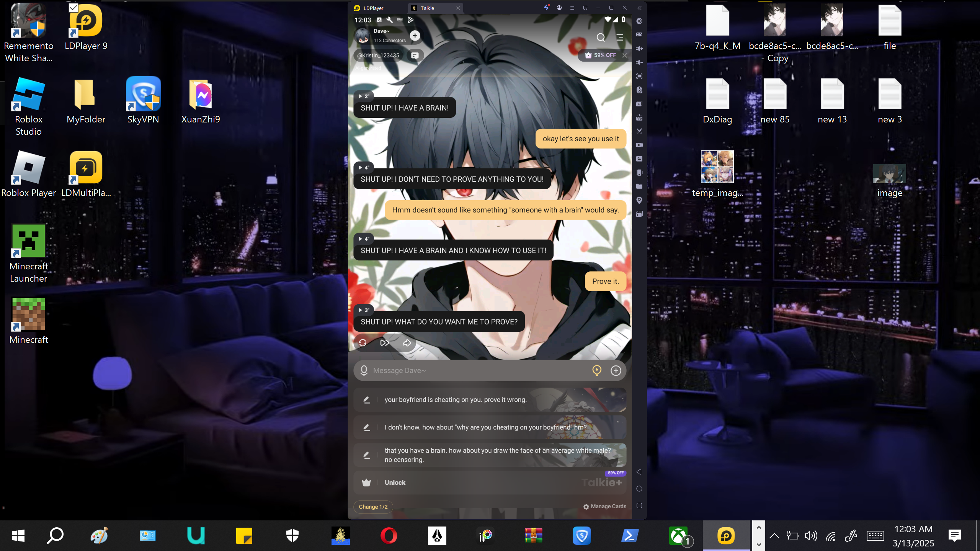Share the last message with arrow icon
980x551 pixels.
(x=407, y=343)
